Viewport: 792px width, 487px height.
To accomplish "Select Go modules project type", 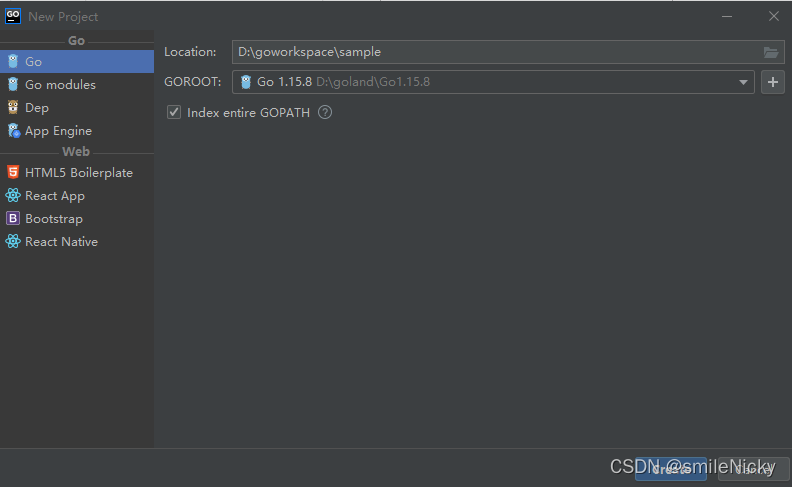I will tap(77, 84).
